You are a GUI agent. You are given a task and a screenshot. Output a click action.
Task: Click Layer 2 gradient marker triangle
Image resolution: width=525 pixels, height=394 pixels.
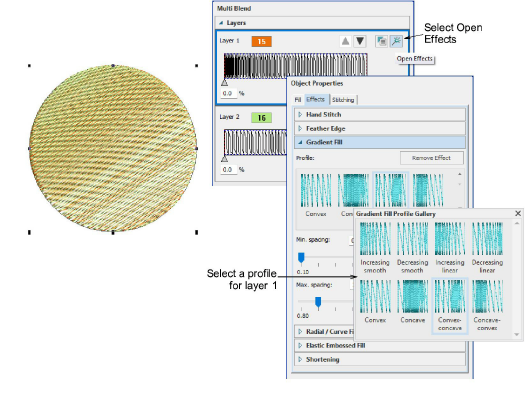[224, 159]
